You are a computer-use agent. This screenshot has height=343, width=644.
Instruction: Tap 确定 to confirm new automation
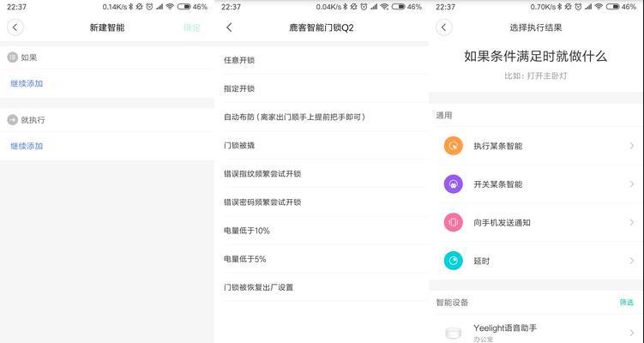[192, 28]
